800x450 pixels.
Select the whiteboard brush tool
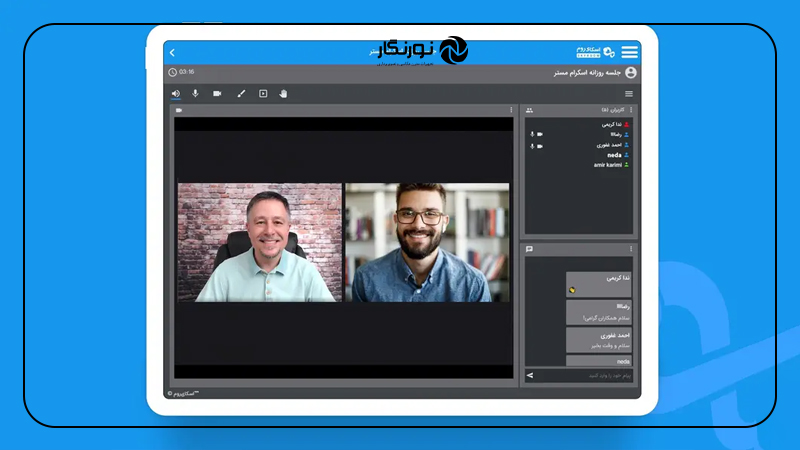click(x=241, y=93)
